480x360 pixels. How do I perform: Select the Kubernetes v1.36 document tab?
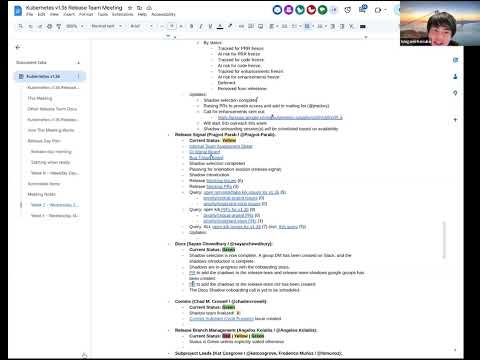point(49,76)
